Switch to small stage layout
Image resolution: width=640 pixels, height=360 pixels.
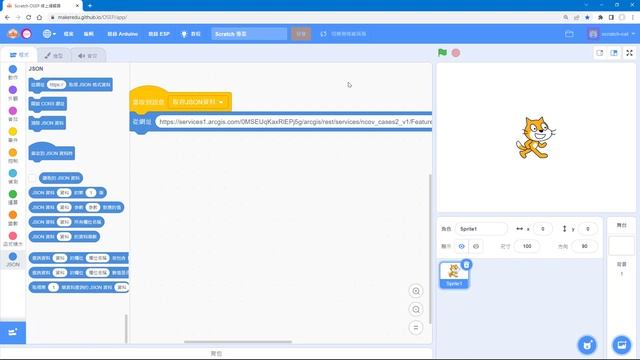(x=600, y=53)
